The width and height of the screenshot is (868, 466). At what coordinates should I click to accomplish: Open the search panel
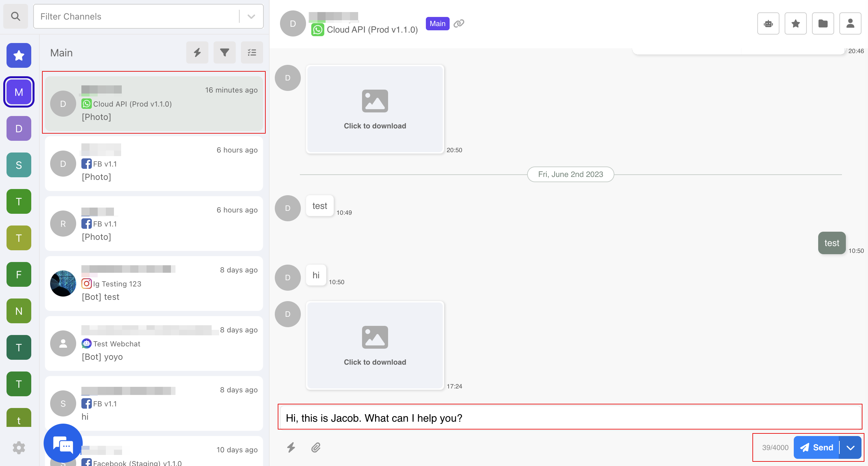click(x=15, y=16)
